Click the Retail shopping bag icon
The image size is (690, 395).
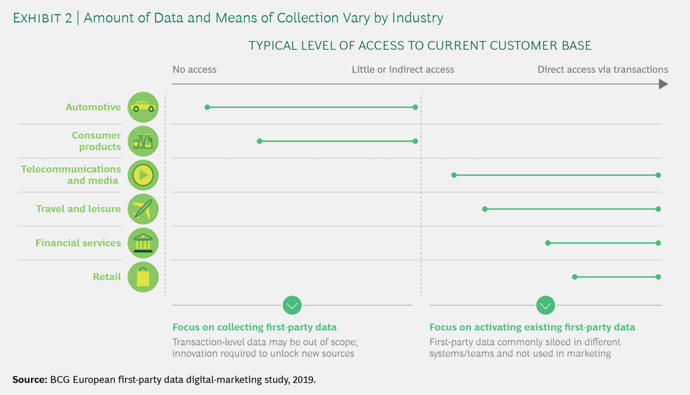click(143, 277)
